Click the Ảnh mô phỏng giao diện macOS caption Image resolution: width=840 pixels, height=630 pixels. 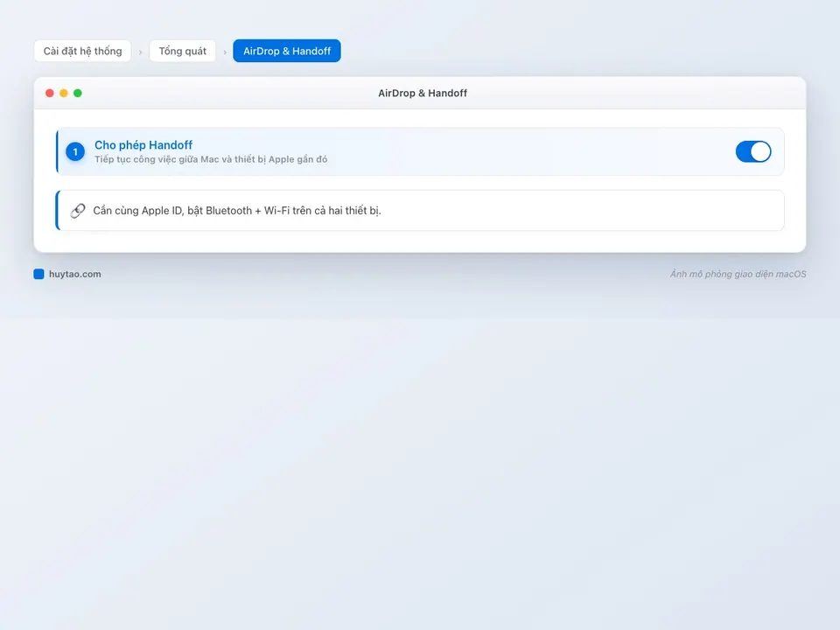pyautogui.click(x=738, y=274)
